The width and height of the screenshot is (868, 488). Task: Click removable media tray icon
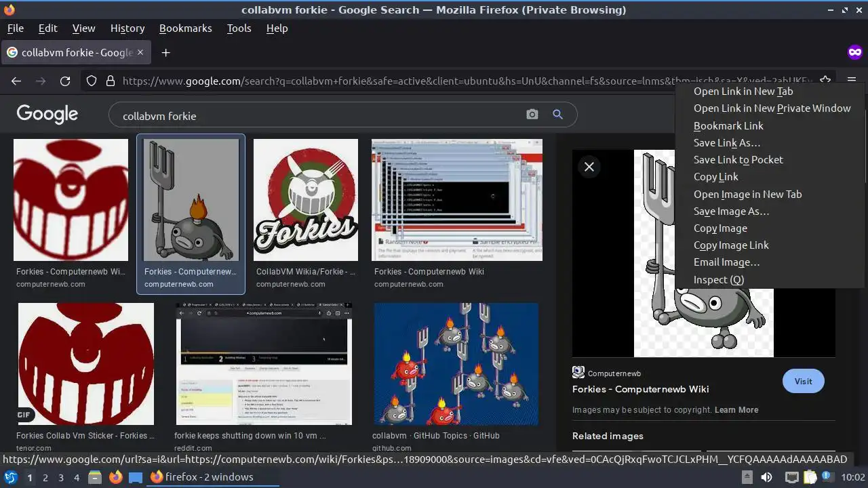[x=747, y=477]
